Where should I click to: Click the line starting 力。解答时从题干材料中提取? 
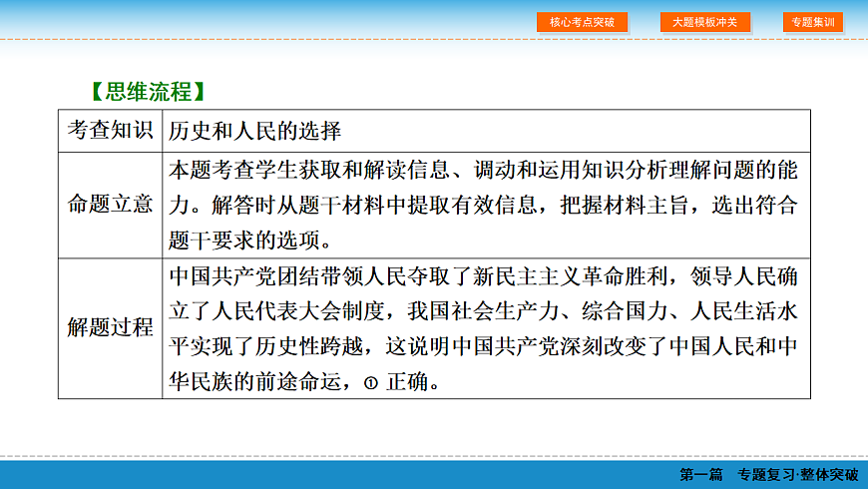tap(483, 206)
